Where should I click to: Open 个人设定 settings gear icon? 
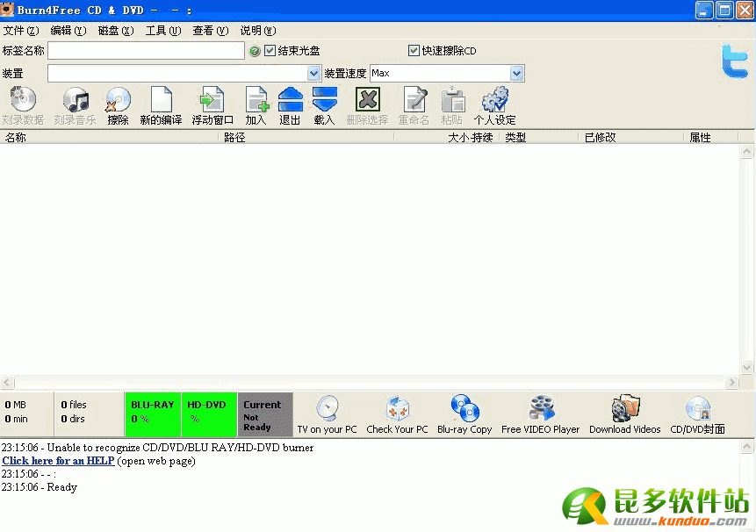tap(494, 102)
